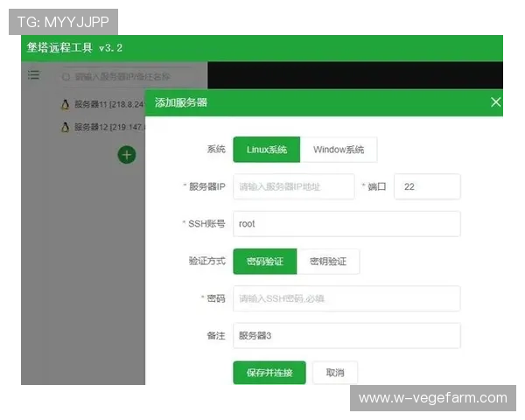Click the 备注 field containing 服务器3
The width and height of the screenshot is (525, 420).
346,336
